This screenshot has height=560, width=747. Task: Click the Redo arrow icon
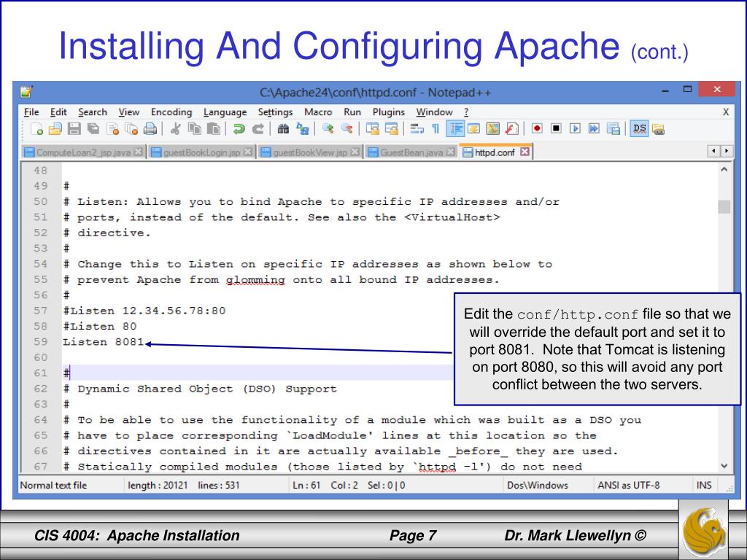click(258, 128)
